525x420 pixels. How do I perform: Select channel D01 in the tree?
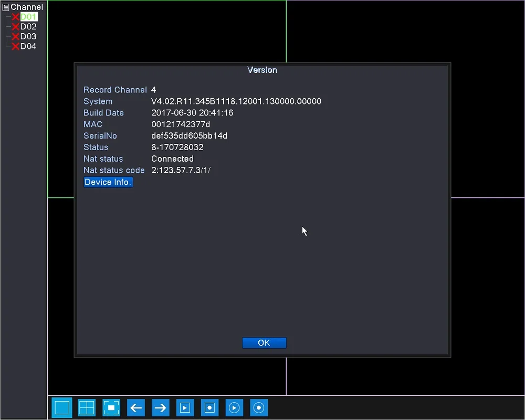click(29, 17)
